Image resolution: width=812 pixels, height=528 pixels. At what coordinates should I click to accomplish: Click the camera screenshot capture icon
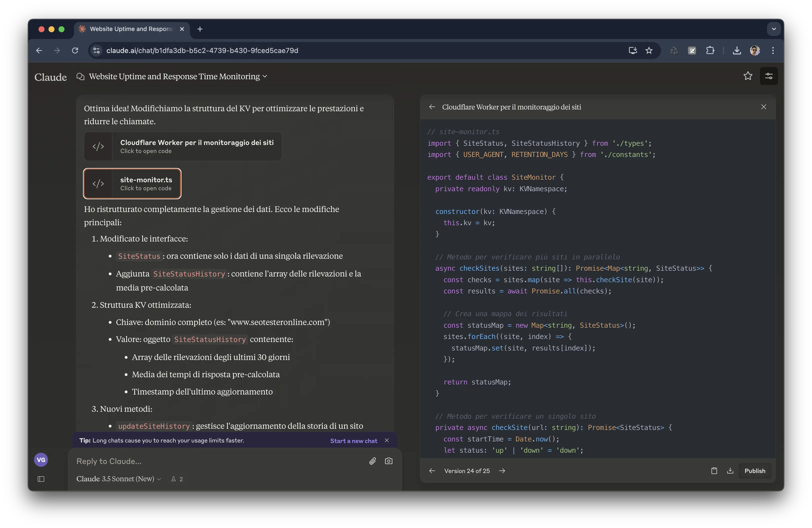pos(388,461)
